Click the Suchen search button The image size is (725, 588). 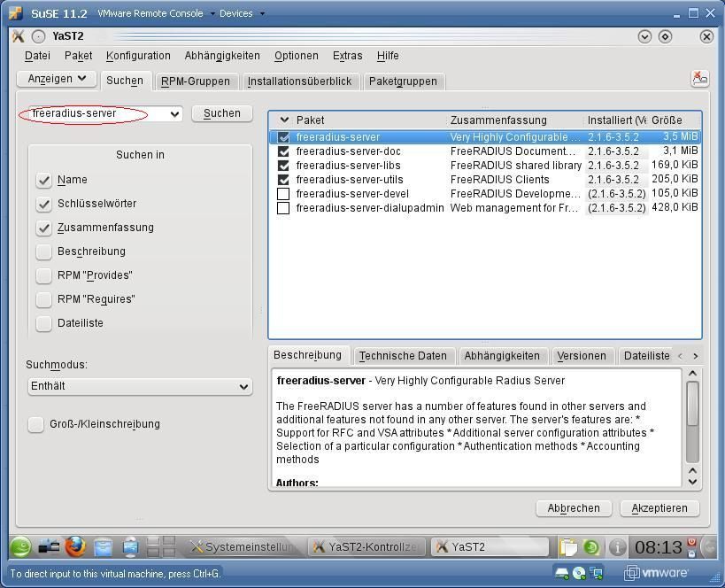click(222, 113)
